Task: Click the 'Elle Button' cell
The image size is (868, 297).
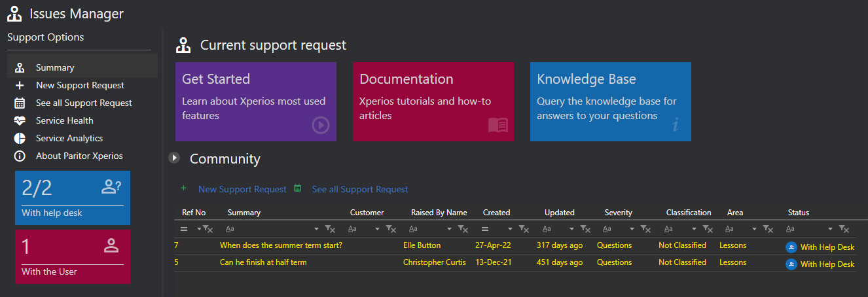Action: [422, 245]
